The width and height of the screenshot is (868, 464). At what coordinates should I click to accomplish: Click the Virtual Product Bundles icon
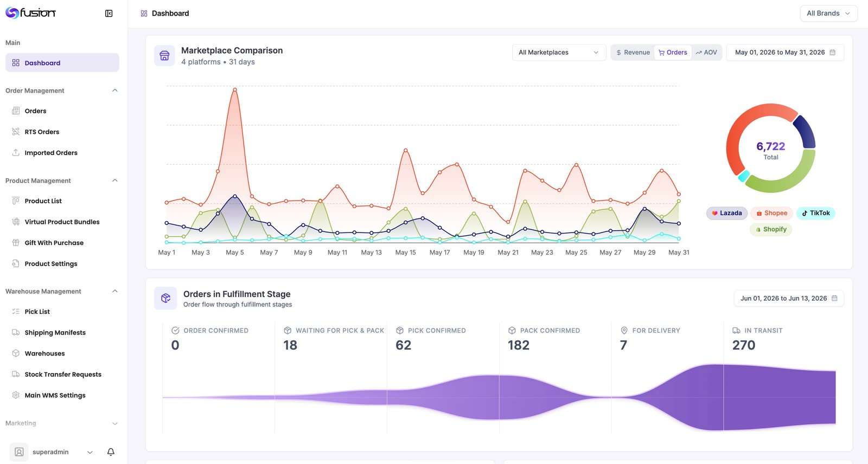click(16, 222)
